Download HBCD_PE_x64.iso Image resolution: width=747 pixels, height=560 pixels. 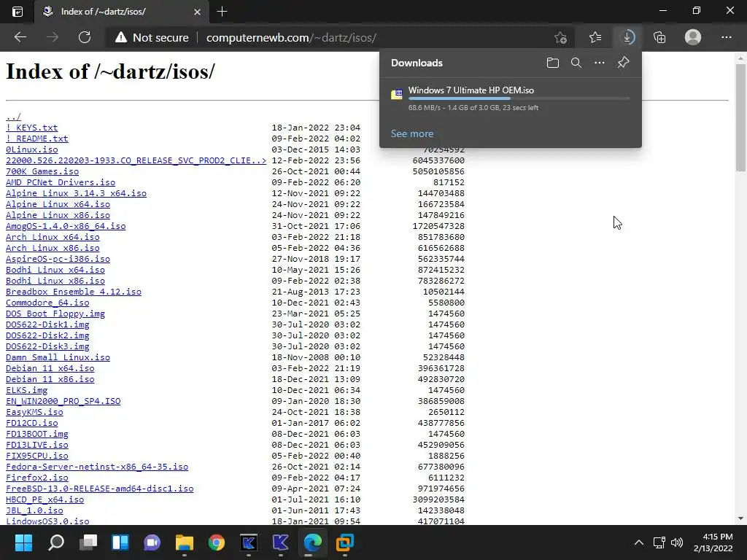click(44, 500)
